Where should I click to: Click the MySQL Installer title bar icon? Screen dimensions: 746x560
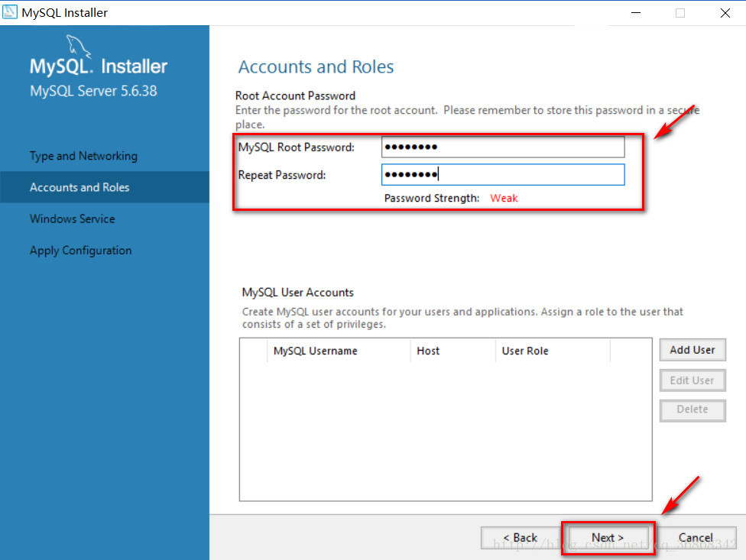[x=9, y=12]
